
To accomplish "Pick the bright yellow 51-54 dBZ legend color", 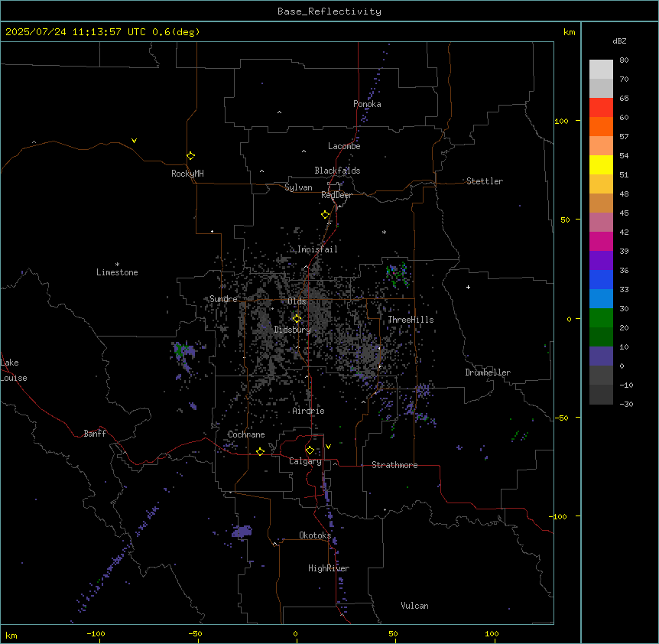I will pyautogui.click(x=601, y=164).
